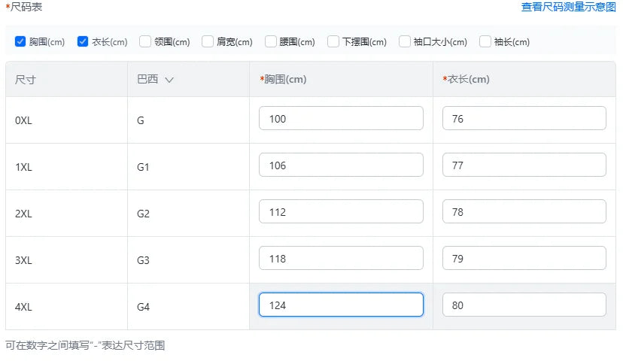Click the 2XL chest field showing 112
Screen dimensions: 623x364
coord(341,212)
